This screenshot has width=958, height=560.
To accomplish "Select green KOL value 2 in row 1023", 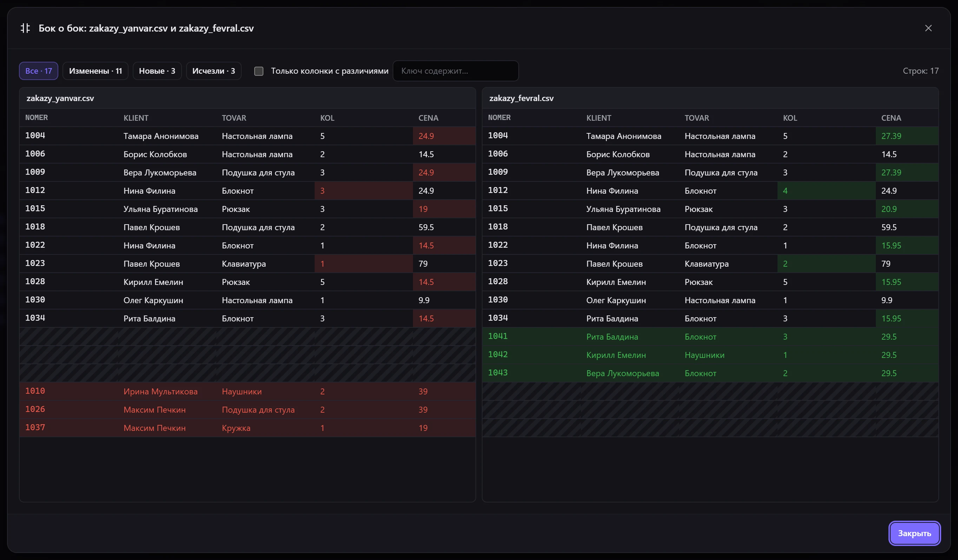I will pos(826,264).
